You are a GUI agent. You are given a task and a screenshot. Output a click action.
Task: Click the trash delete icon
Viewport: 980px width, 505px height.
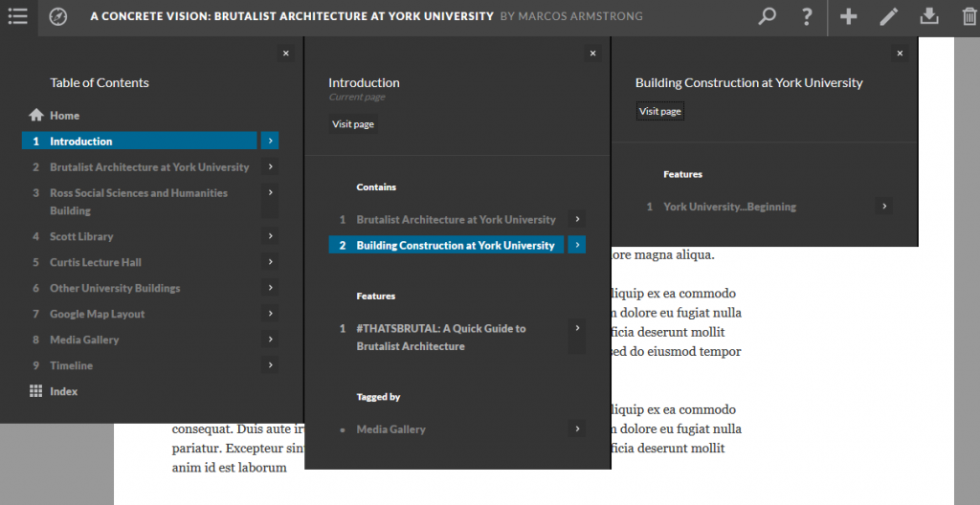click(969, 17)
